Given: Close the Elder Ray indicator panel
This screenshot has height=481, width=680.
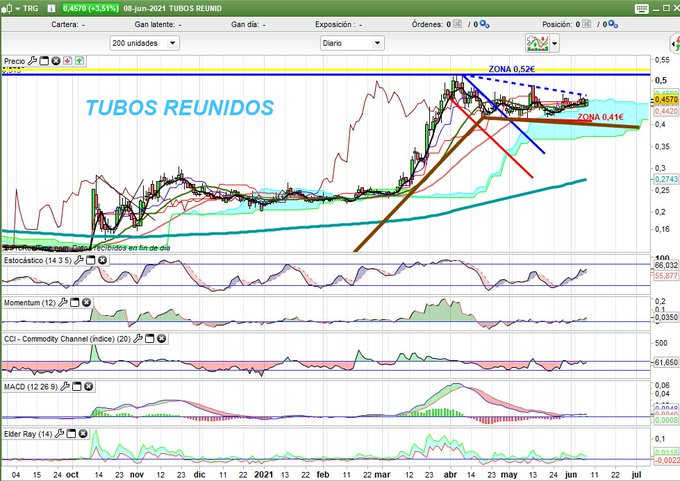Looking at the screenshot, I should (83, 434).
